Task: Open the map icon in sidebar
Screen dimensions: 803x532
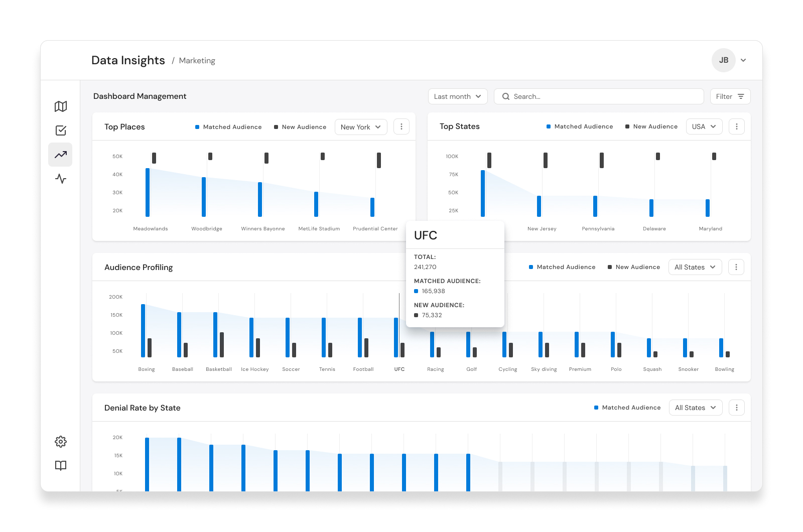Action: 61,106
